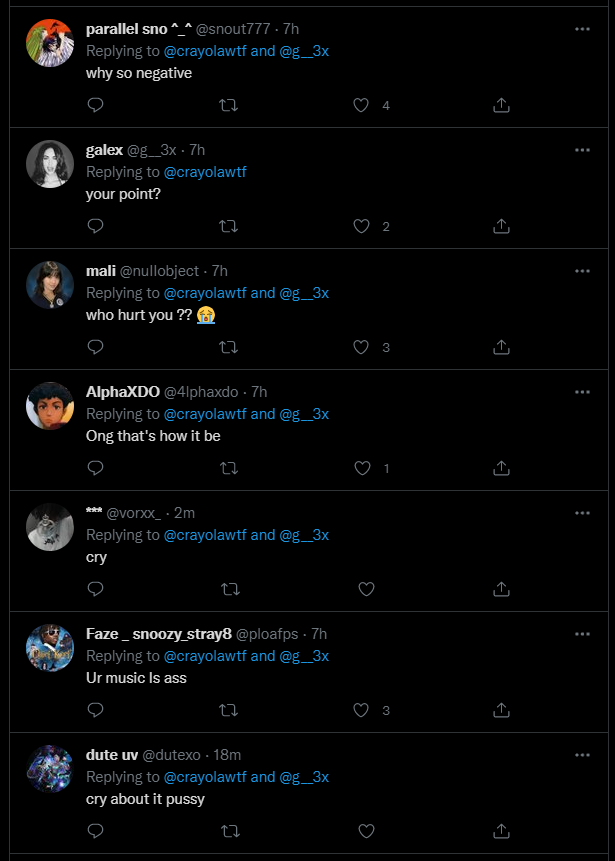Open more options menu on galex's tweet
The height and width of the screenshot is (861, 615).
pos(582,150)
